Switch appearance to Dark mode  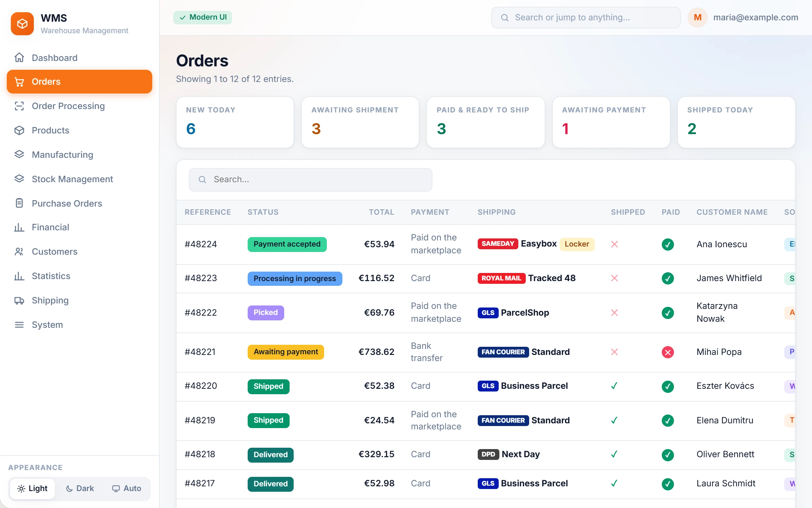(80, 488)
